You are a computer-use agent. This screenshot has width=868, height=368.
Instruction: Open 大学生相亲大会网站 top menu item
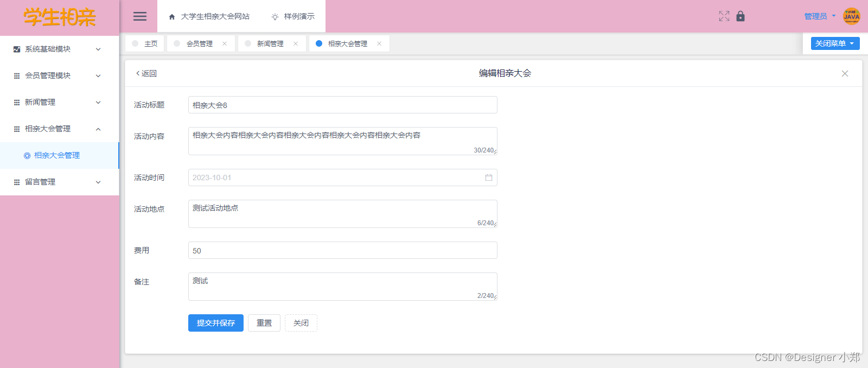209,16
